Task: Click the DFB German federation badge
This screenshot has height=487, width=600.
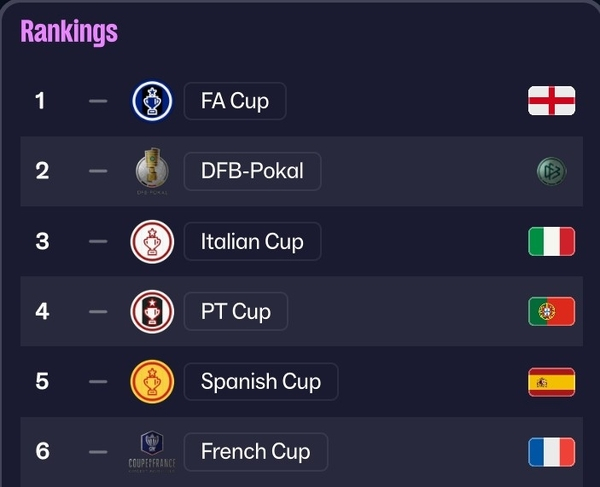Action: 551,171
